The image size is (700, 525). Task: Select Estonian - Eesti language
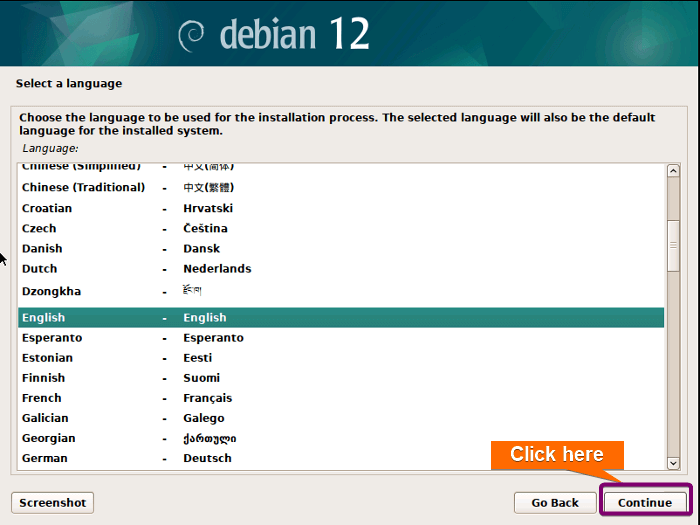(341, 358)
